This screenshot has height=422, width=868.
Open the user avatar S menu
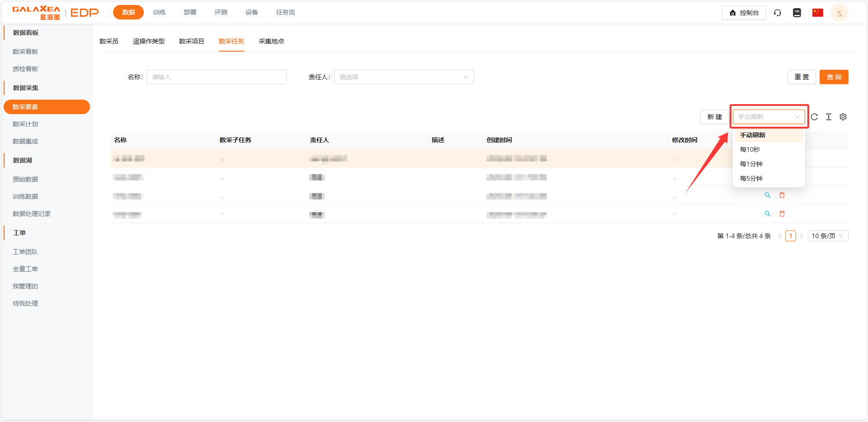(x=839, y=13)
